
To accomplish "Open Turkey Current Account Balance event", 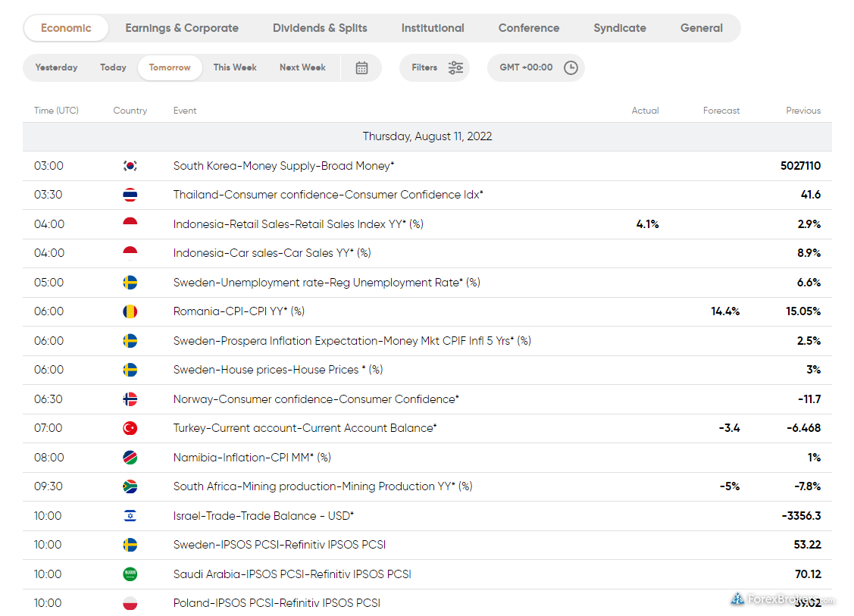I will 305,428.
